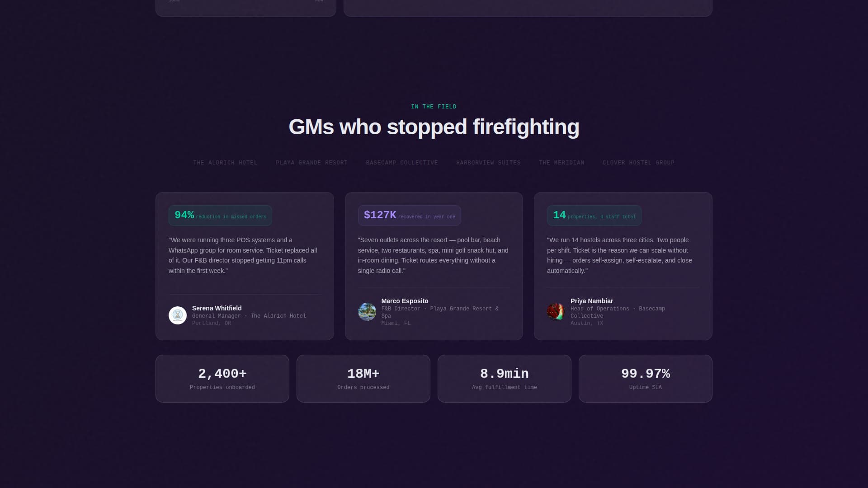This screenshot has width=868, height=488.
Task: Switch to HARBORVIEW SUITES
Action: (x=488, y=163)
